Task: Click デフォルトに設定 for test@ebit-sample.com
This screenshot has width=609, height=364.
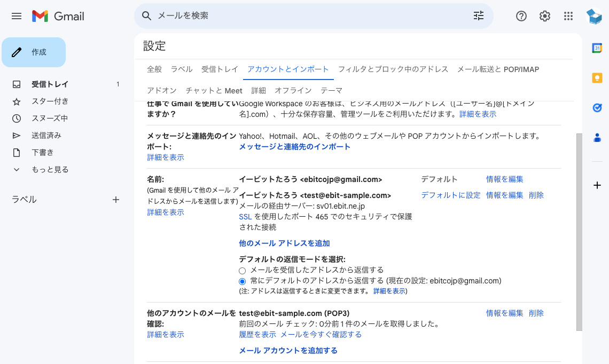Action: pos(451,195)
